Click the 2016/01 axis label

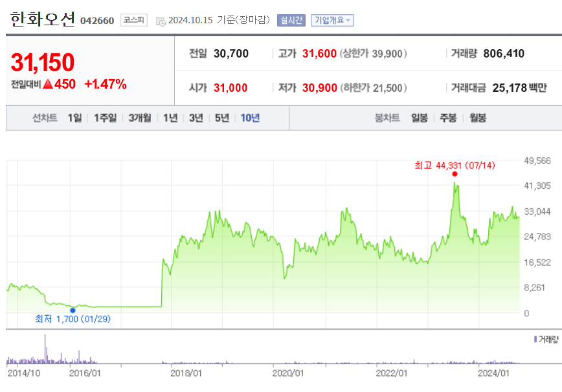point(85,373)
